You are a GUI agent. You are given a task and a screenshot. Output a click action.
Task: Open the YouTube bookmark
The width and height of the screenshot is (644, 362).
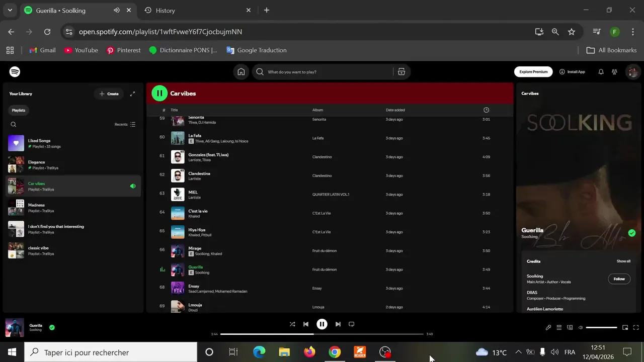(x=81, y=50)
